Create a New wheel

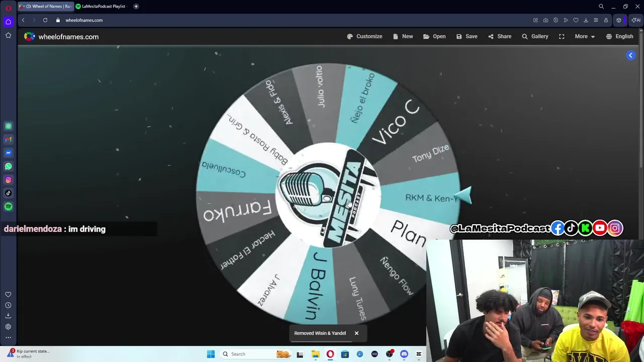pyautogui.click(x=403, y=36)
